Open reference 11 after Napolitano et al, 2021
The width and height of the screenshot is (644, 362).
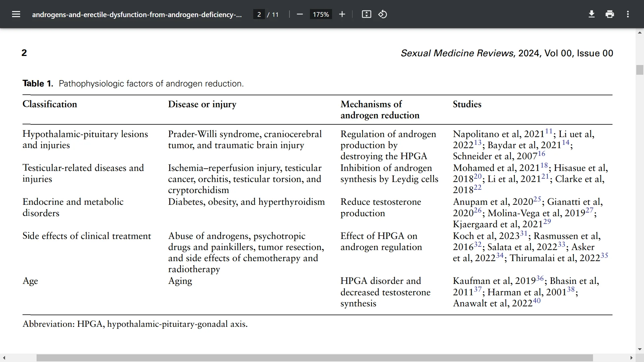click(549, 131)
